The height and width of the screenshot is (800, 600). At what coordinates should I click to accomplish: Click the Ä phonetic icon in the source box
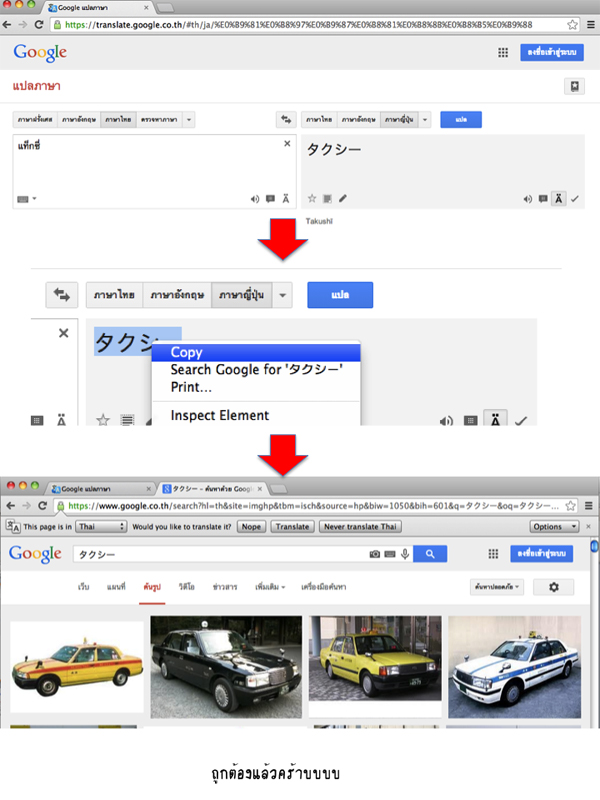[x=286, y=198]
